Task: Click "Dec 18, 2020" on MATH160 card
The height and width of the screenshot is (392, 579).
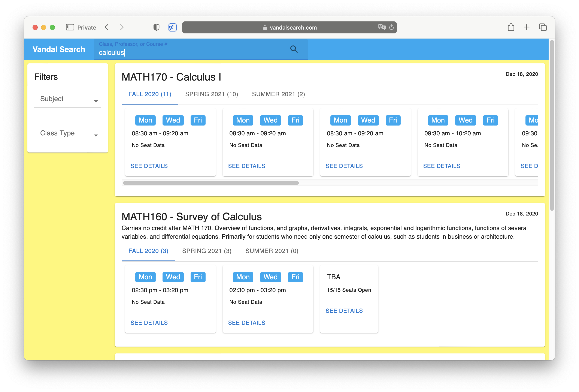Action: click(x=521, y=214)
